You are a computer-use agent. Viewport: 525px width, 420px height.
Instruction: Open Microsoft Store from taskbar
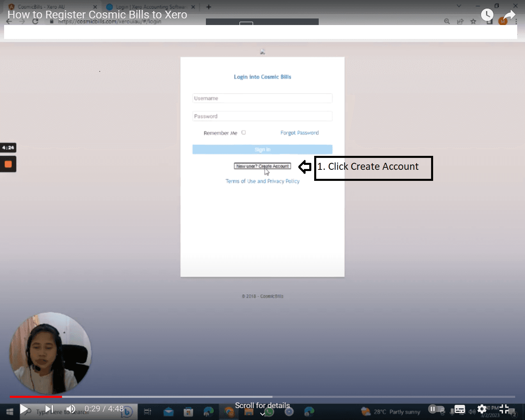pyautogui.click(x=188, y=411)
